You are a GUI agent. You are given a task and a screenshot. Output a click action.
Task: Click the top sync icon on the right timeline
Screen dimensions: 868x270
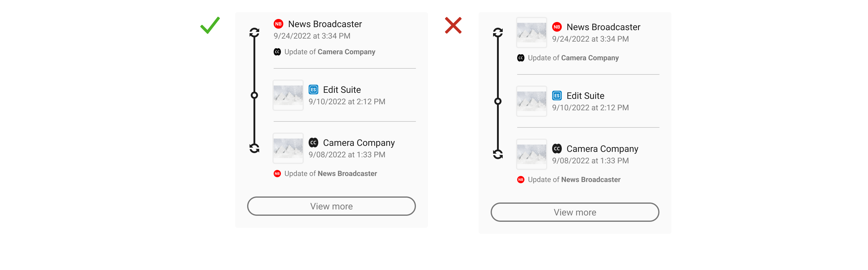tap(498, 32)
